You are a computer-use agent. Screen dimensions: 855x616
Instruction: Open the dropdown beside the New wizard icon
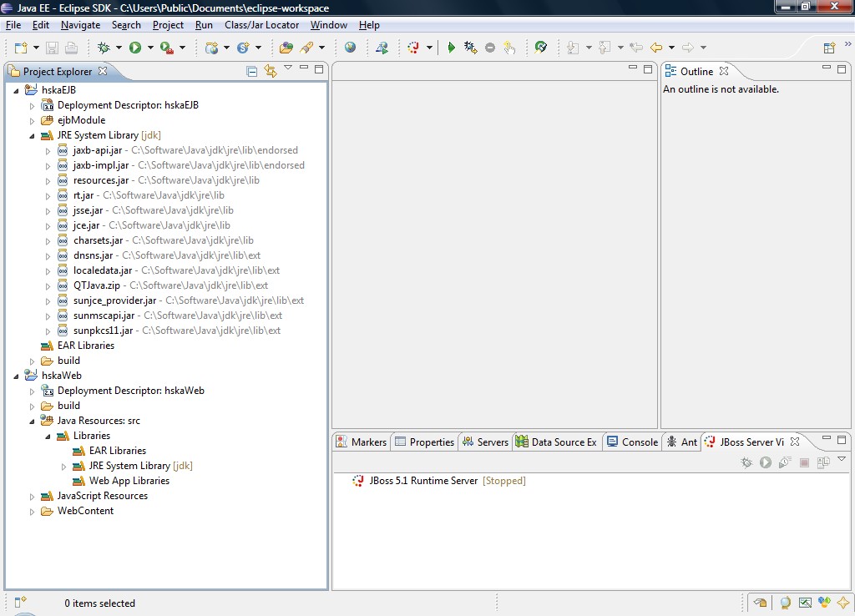tap(36, 48)
